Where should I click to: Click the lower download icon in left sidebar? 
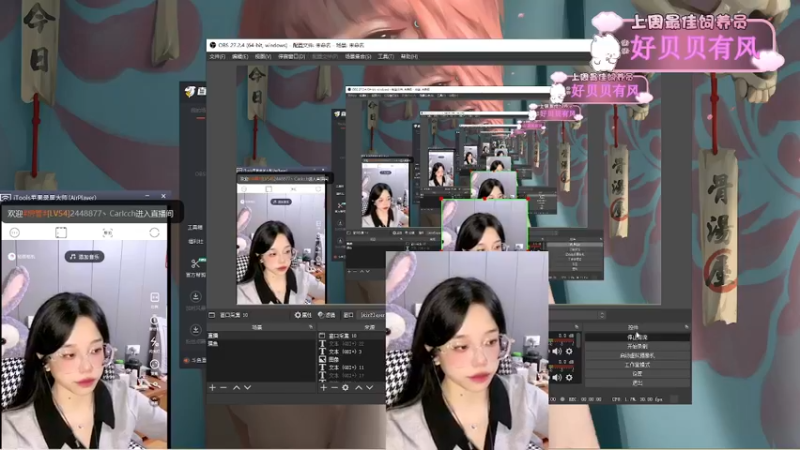pos(195,330)
